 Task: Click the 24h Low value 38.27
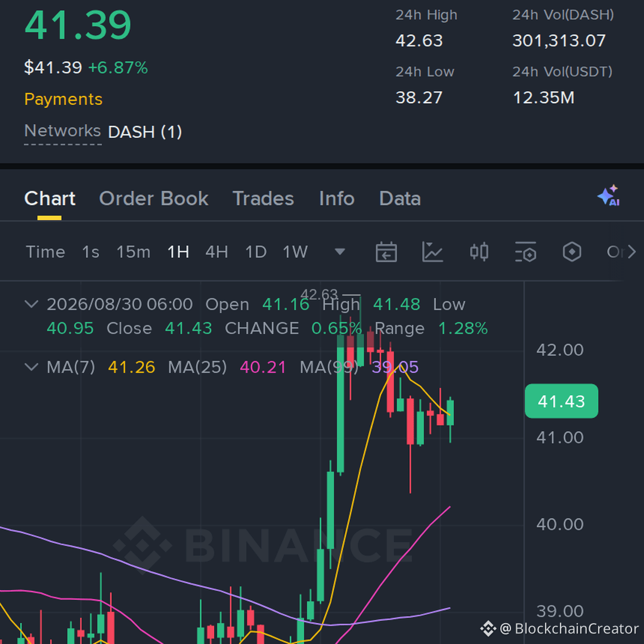pos(419,98)
